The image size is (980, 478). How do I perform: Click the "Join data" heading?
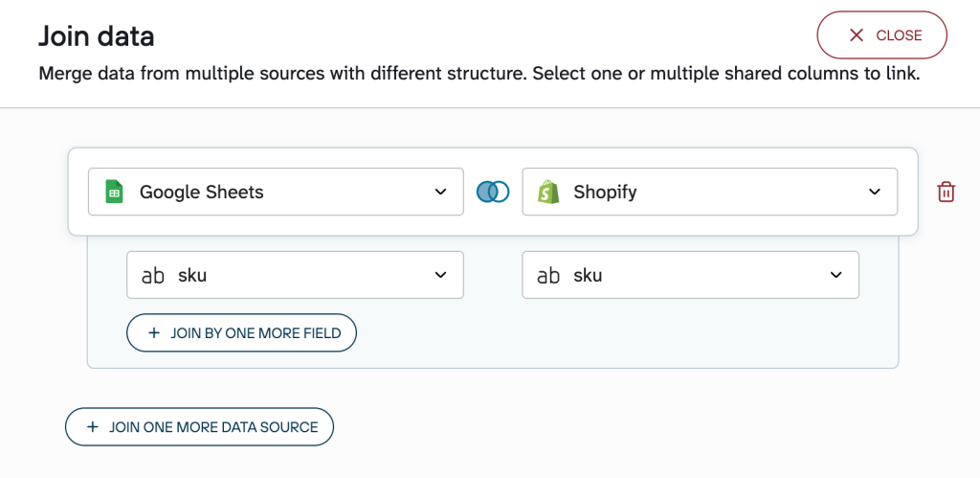[x=97, y=36]
